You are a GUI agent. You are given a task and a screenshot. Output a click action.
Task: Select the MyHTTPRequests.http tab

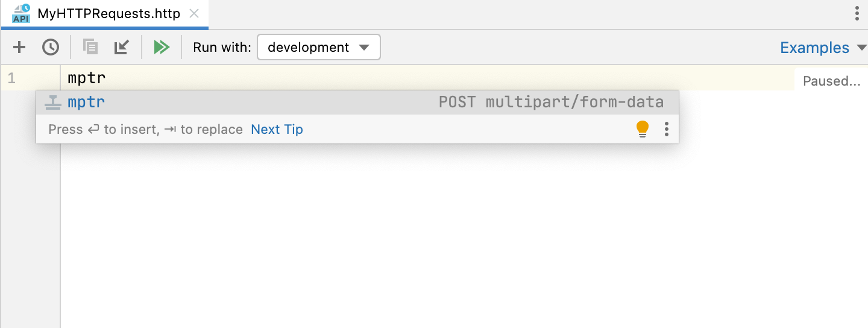coord(108,14)
